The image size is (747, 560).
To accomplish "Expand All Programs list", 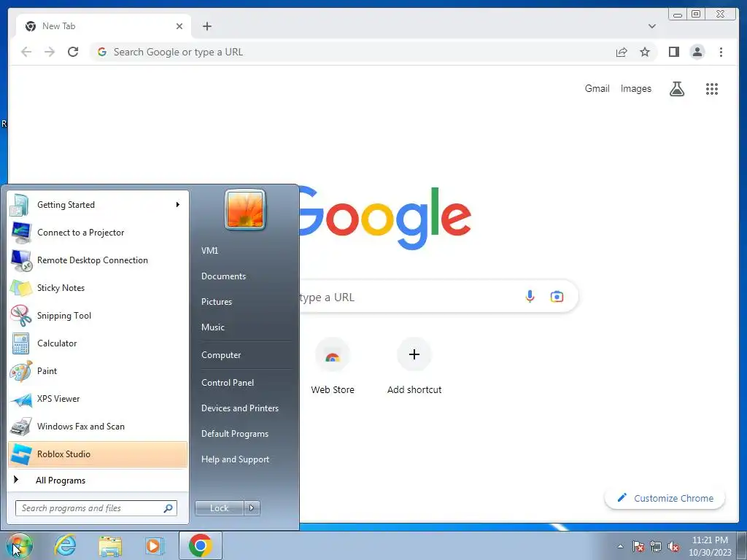I will [98, 480].
